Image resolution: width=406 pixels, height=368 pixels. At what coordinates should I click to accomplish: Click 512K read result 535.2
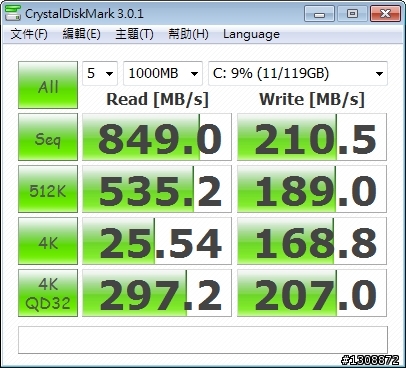pyautogui.click(x=157, y=189)
